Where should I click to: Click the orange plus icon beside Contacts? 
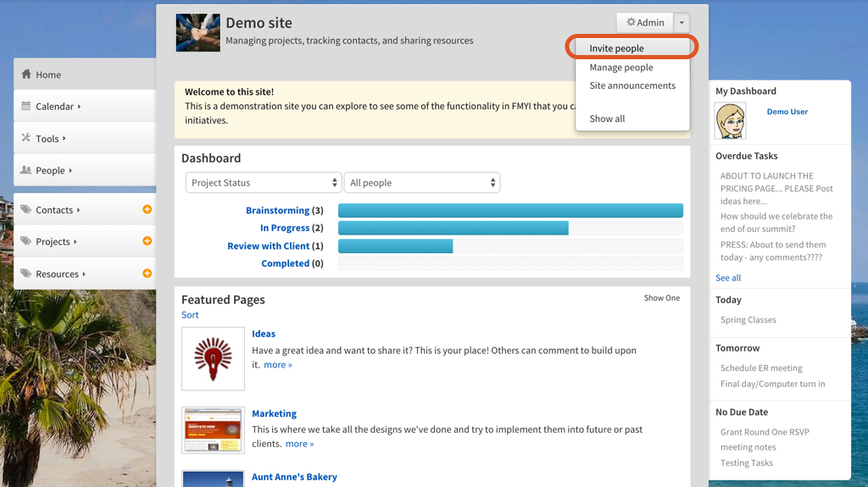[x=147, y=209]
